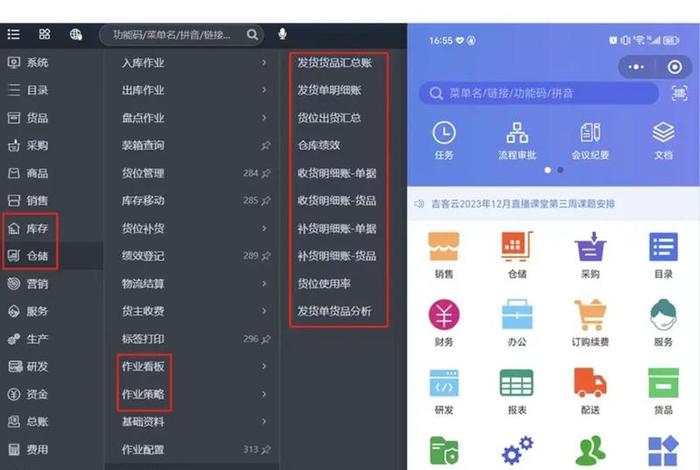The width and height of the screenshot is (700, 470).
Task: Tap the QR scan icon in mobile app
Action: (679, 93)
